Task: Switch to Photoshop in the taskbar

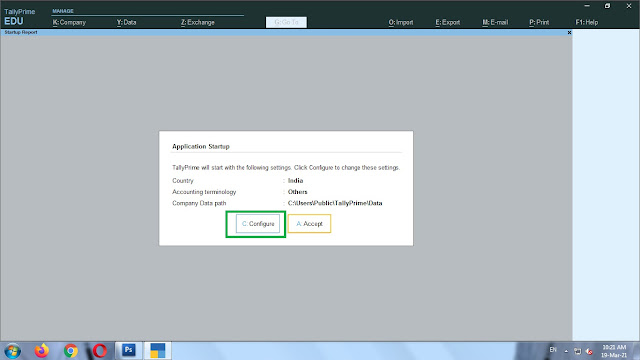Action: (x=129, y=350)
